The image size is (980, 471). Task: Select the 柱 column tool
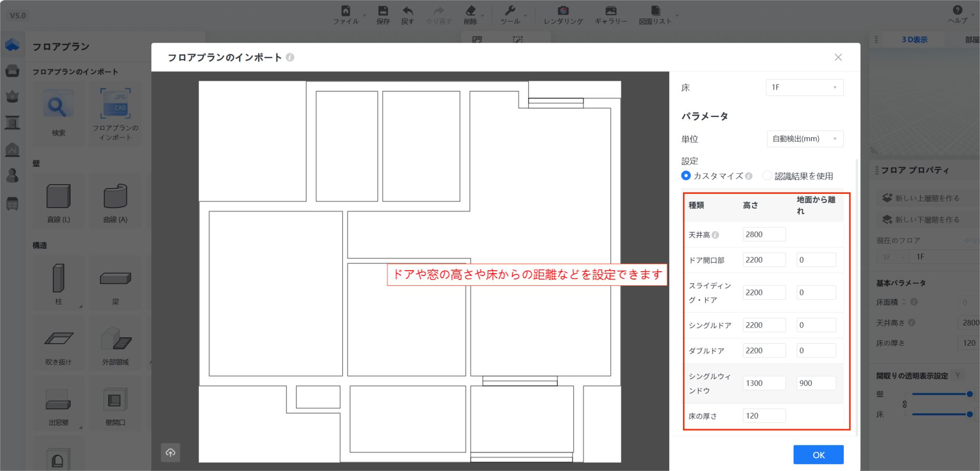58,283
